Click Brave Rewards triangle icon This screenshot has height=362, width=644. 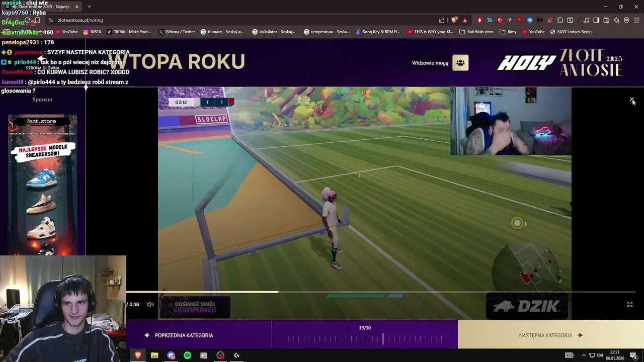tap(465, 20)
